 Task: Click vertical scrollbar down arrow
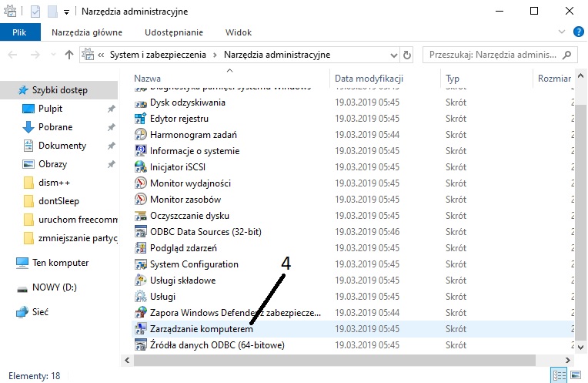[581, 347]
